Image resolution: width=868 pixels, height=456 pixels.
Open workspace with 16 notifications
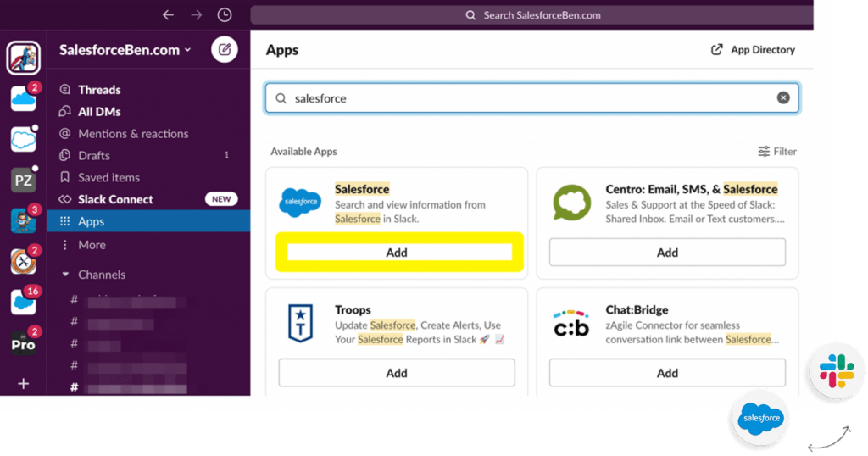(x=23, y=302)
